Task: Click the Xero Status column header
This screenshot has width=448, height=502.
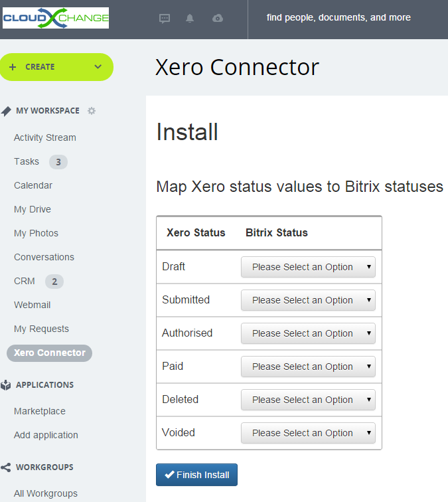Action: coord(196,233)
